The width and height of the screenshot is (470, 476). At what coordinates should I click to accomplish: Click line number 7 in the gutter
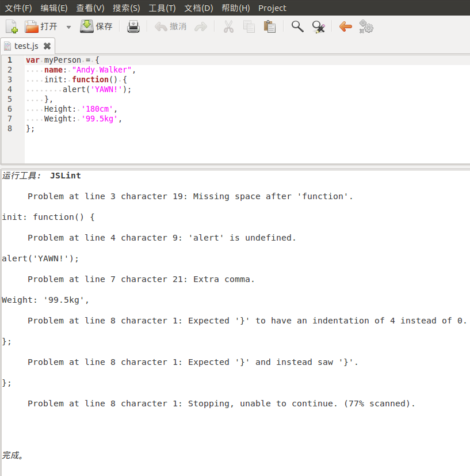10,119
